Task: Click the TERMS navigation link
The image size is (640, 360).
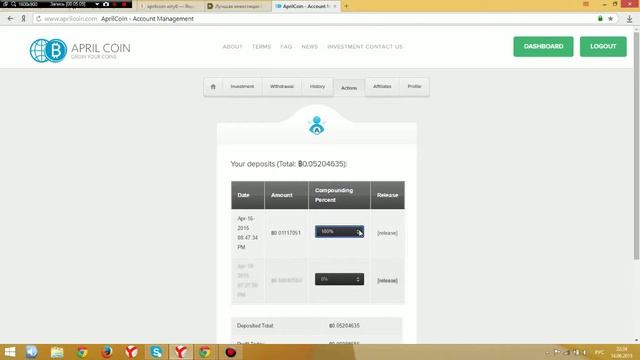Action: [x=261, y=47]
